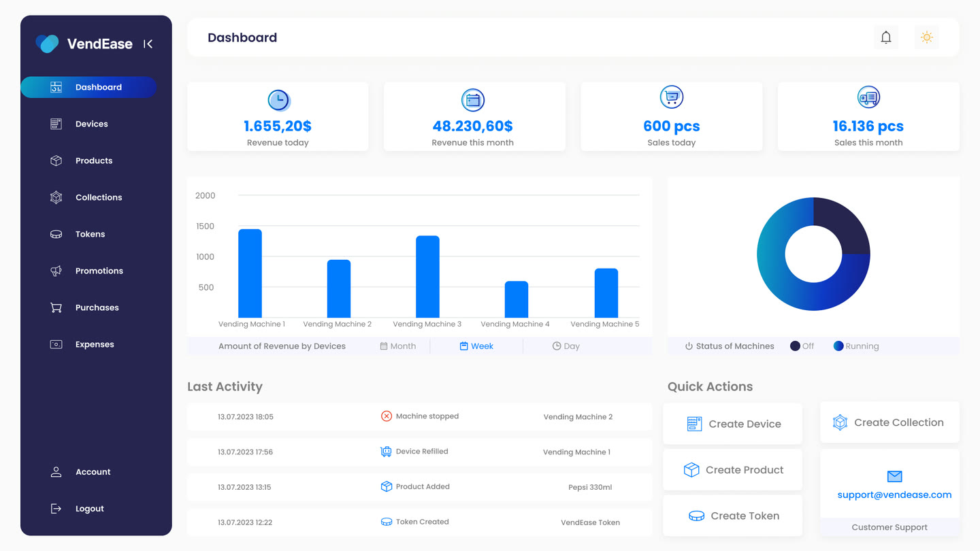Switch chart to Day view

point(566,346)
